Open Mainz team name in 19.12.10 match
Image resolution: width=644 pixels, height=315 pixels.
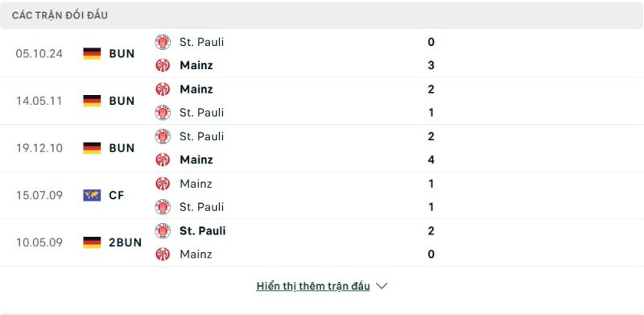(196, 160)
